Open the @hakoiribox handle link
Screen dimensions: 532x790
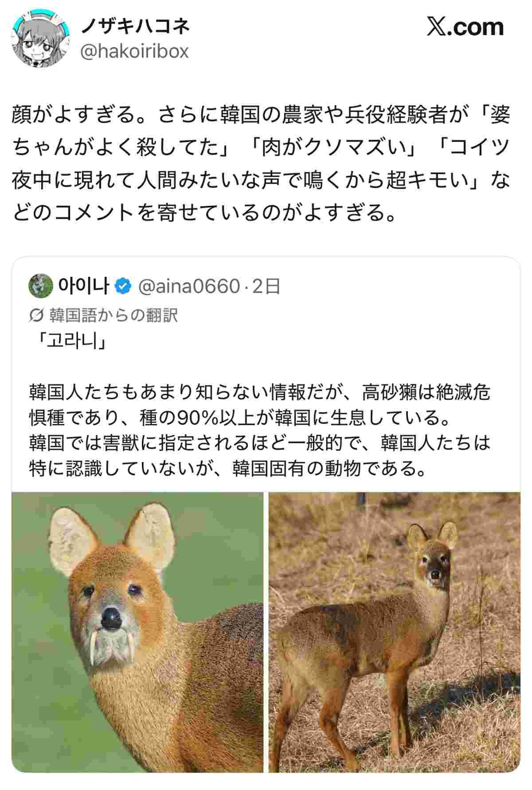pyautogui.click(x=135, y=51)
